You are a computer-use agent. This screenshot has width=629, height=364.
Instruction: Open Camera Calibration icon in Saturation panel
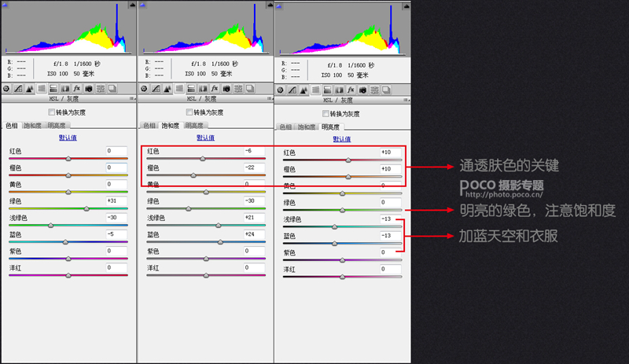pyautogui.click(x=226, y=89)
